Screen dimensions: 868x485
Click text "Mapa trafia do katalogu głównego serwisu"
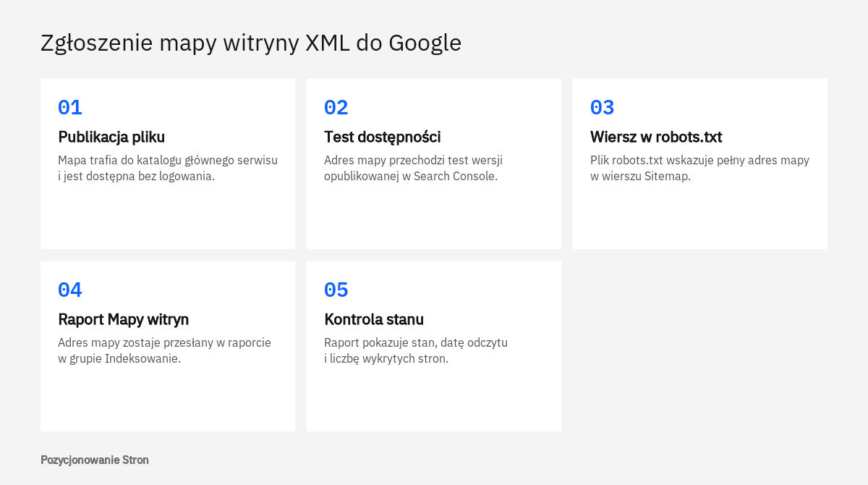[x=168, y=160]
